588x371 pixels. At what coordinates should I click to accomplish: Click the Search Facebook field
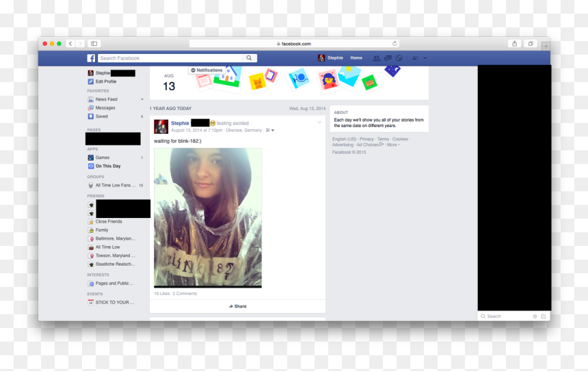pos(171,58)
